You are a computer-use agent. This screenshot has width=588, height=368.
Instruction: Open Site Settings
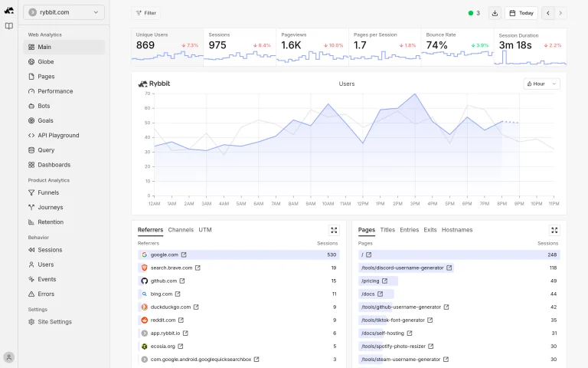64,322
